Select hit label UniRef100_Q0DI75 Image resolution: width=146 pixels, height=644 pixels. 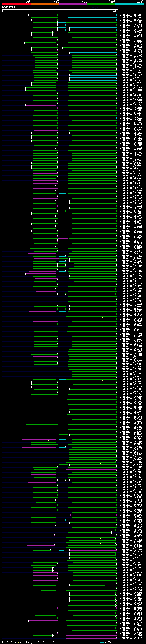coord(131,638)
